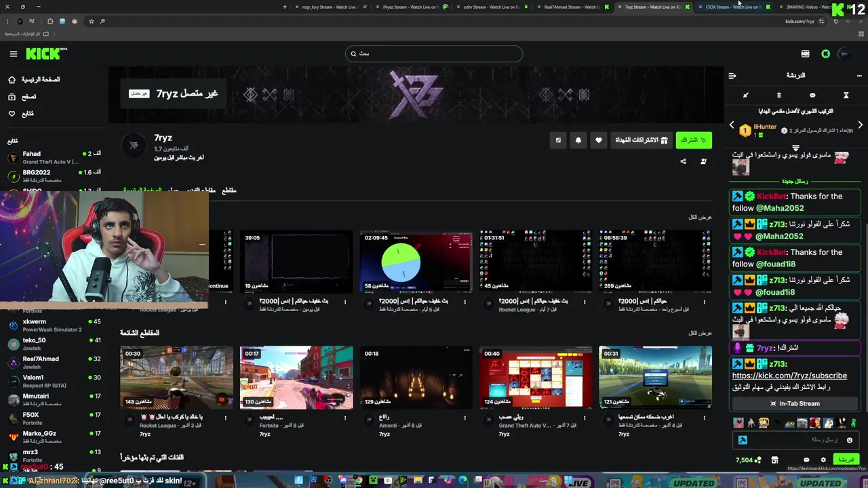Click the KICK logo
The height and width of the screenshot is (488, 868).
click(46, 54)
